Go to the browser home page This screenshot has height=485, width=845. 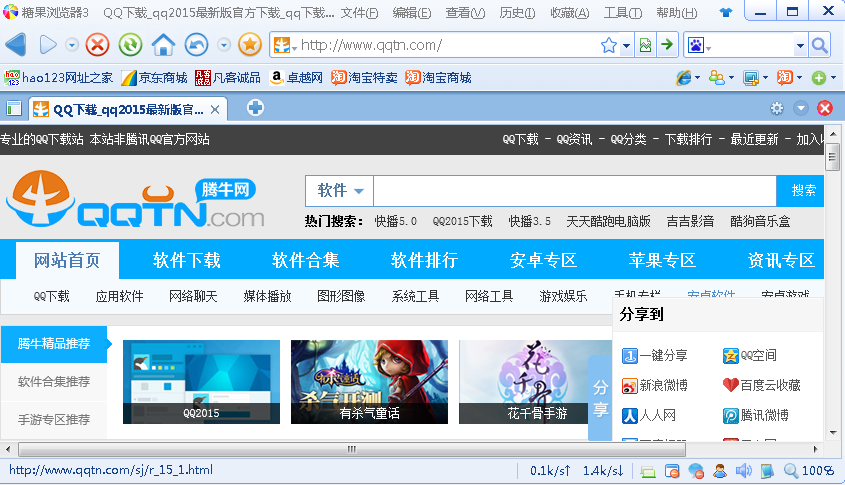tap(163, 45)
